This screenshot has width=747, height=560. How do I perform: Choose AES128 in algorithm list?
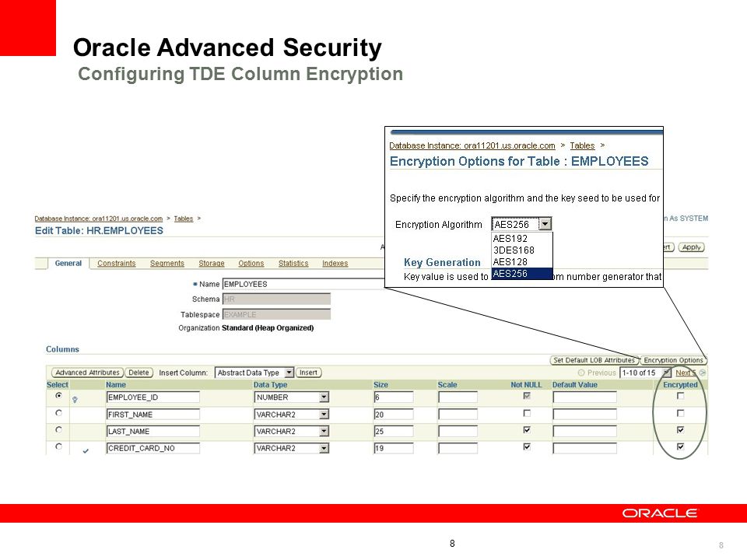point(521,262)
